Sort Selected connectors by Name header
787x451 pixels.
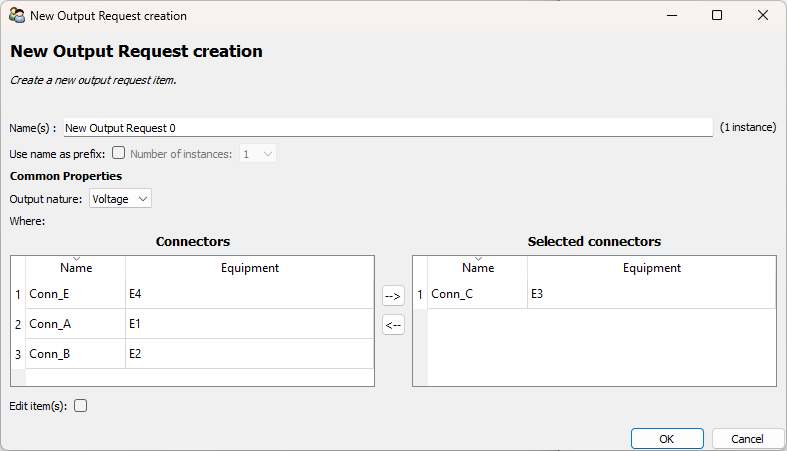(x=478, y=268)
